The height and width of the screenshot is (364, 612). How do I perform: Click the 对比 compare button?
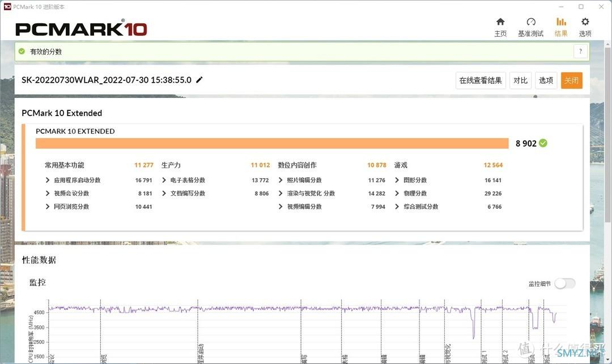click(520, 80)
